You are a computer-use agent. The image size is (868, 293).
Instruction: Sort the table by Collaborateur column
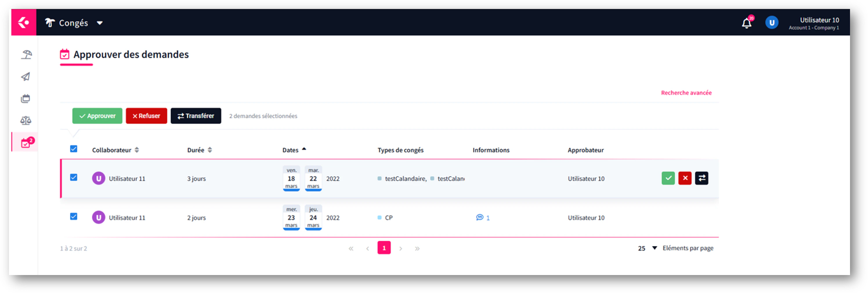pyautogui.click(x=137, y=150)
